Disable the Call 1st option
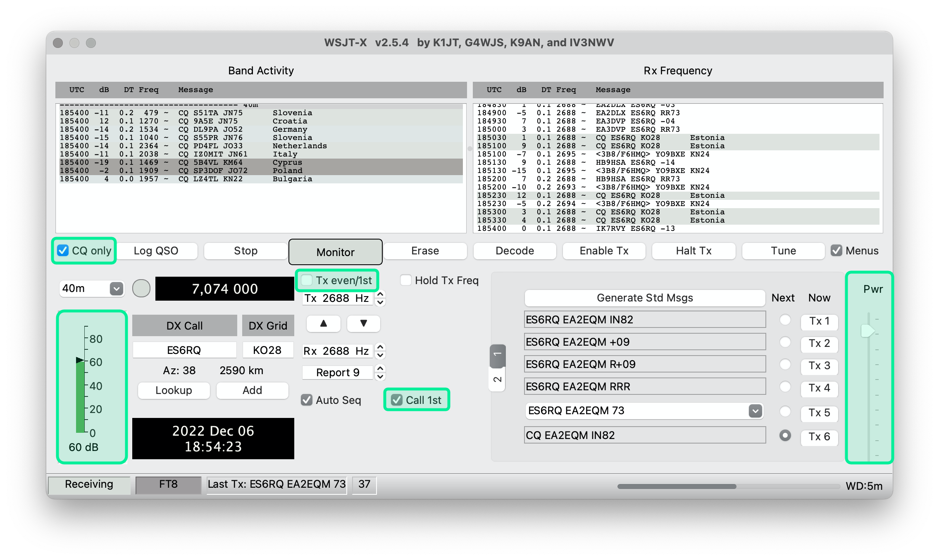 click(x=397, y=399)
